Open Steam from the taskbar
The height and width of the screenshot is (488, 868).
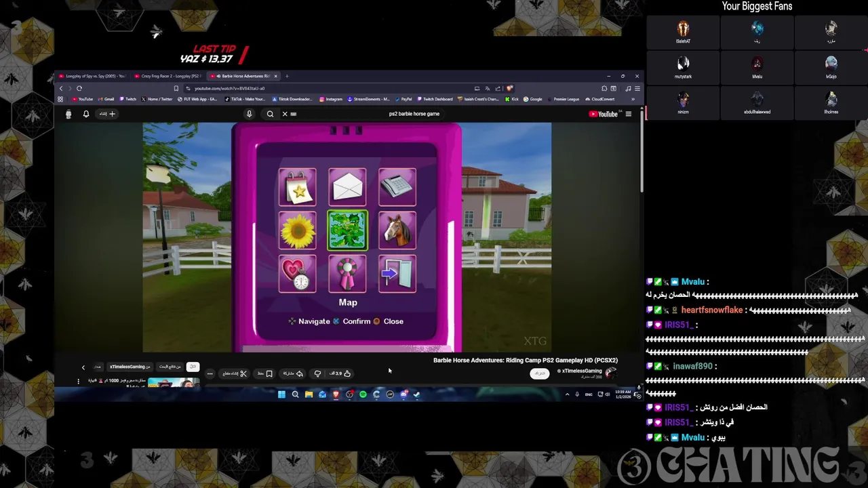click(x=417, y=394)
